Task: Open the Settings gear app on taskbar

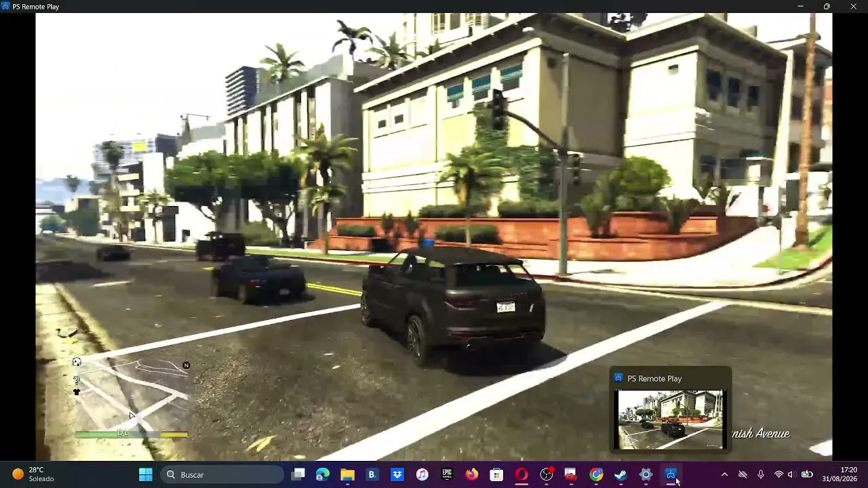Action: click(x=646, y=474)
